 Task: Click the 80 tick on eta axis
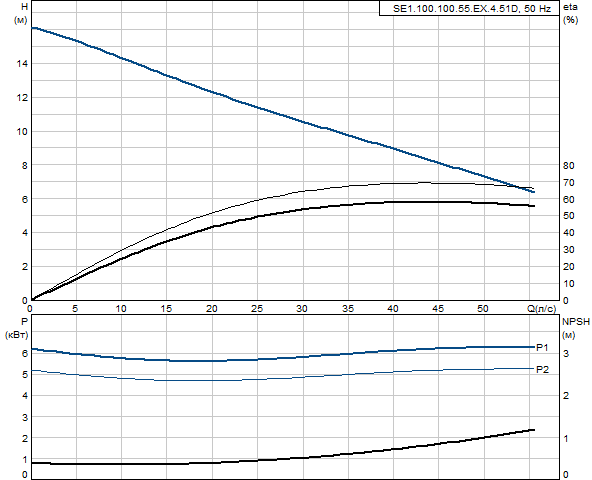pyautogui.click(x=569, y=165)
